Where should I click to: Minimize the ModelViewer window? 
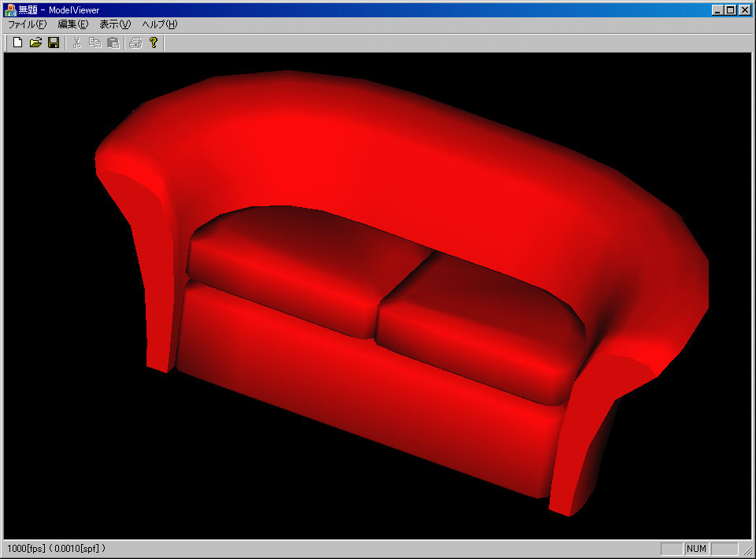pos(717,9)
